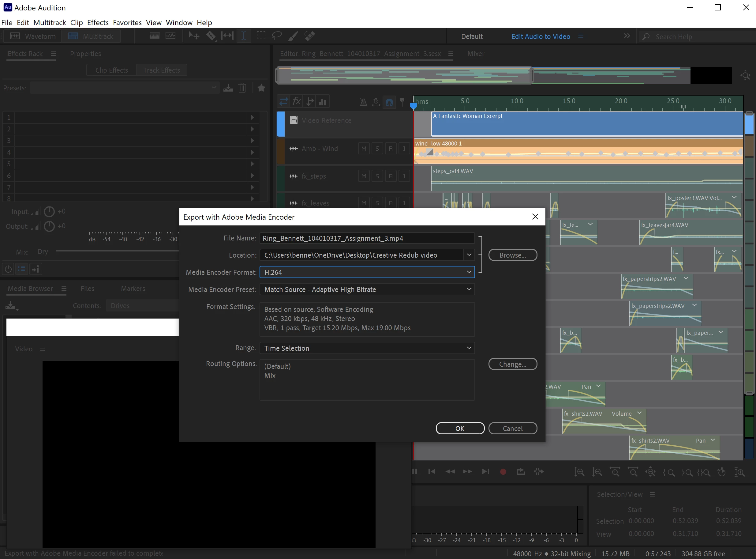Solo the fx_steps track
This screenshot has width=756, height=559.
(x=377, y=176)
